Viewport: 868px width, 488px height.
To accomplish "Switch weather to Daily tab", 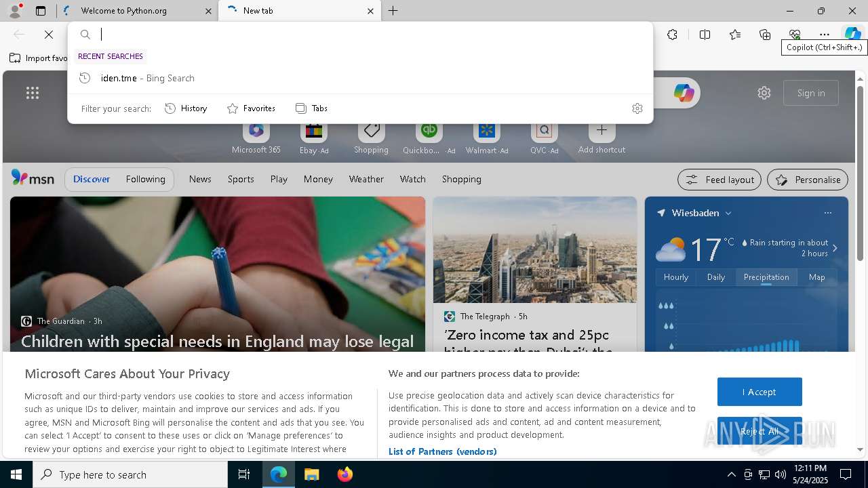I will (x=716, y=277).
